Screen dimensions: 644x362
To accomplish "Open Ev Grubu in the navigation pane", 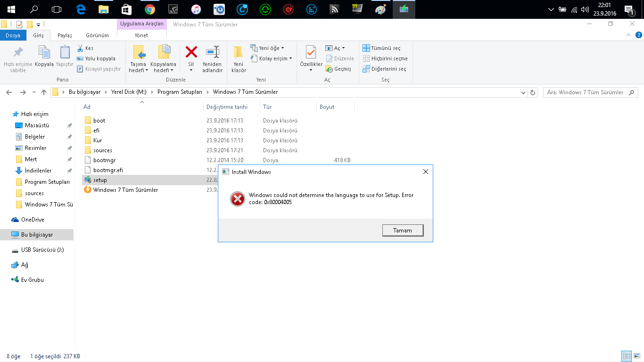I will 32,280.
